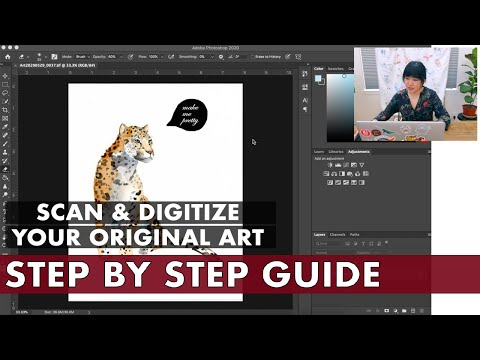Add a Color Balance adjustment
Viewport: 480px width, 360px height.
(x=334, y=174)
